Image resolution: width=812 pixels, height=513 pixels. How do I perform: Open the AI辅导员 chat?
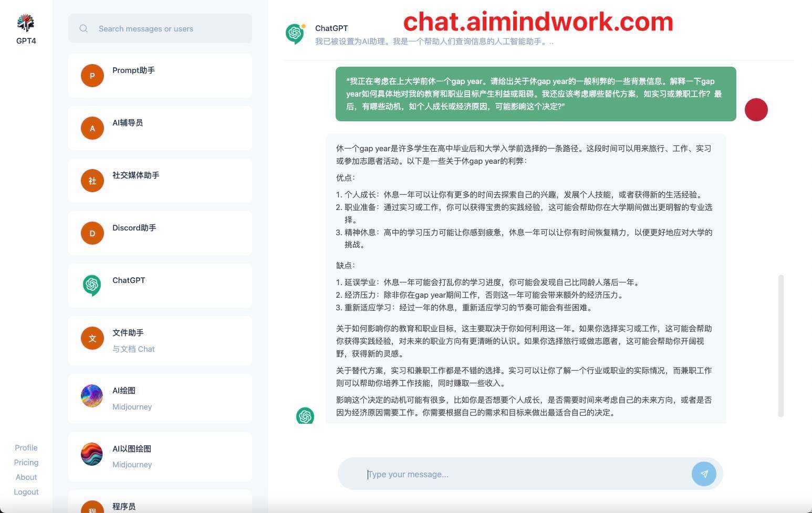pos(160,128)
